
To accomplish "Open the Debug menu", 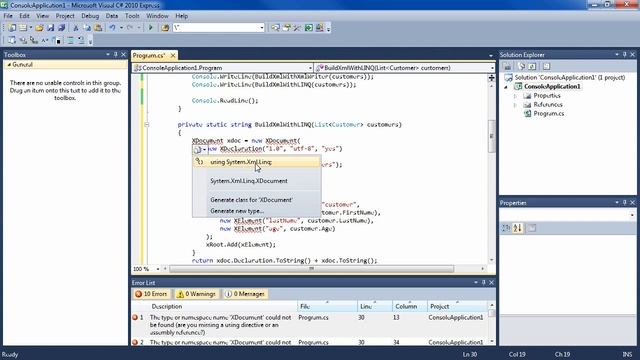I will point(90,16).
